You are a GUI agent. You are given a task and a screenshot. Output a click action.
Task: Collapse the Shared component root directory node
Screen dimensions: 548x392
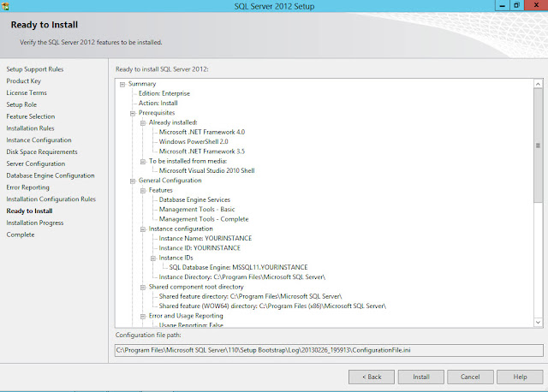[143, 288]
